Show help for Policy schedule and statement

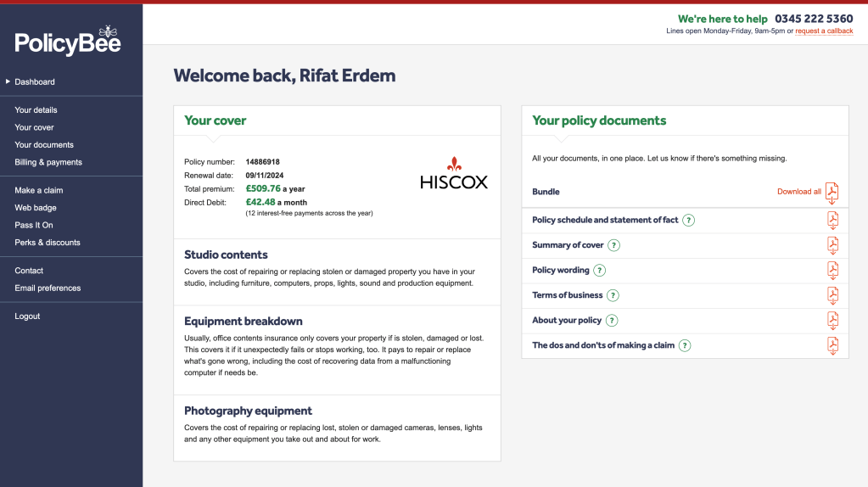pyautogui.click(x=689, y=221)
